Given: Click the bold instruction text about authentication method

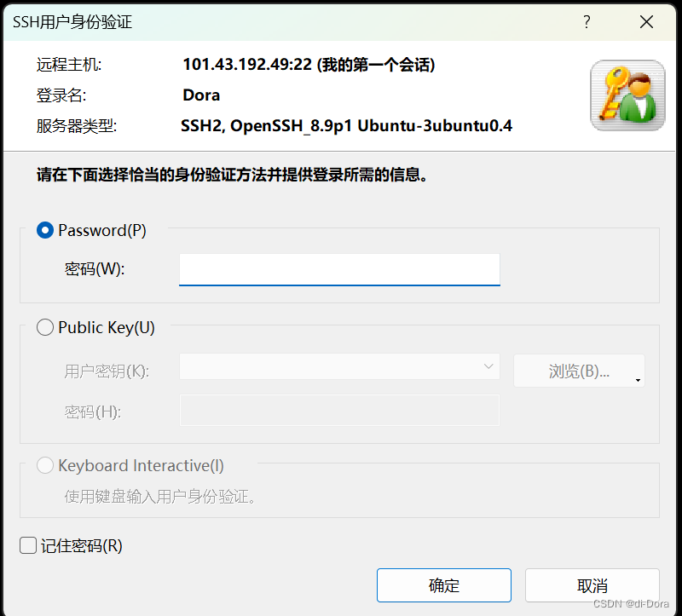Looking at the screenshot, I should 232,175.
